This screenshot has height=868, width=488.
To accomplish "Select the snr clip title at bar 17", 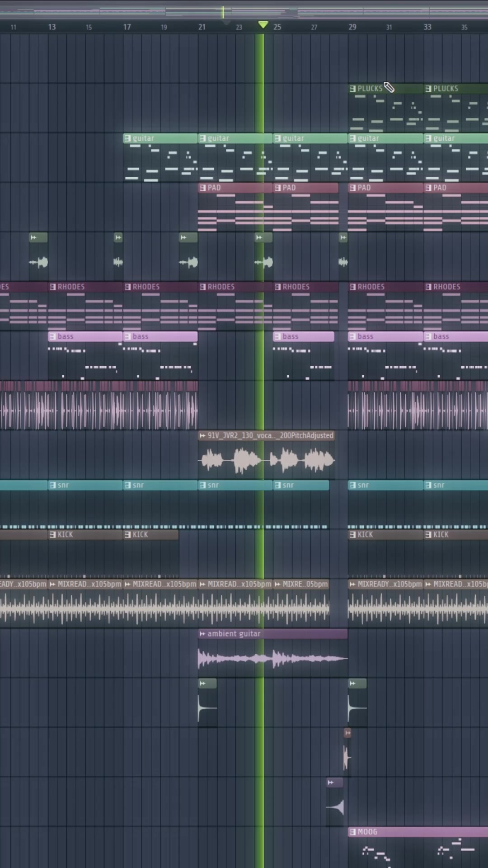I will (x=138, y=485).
